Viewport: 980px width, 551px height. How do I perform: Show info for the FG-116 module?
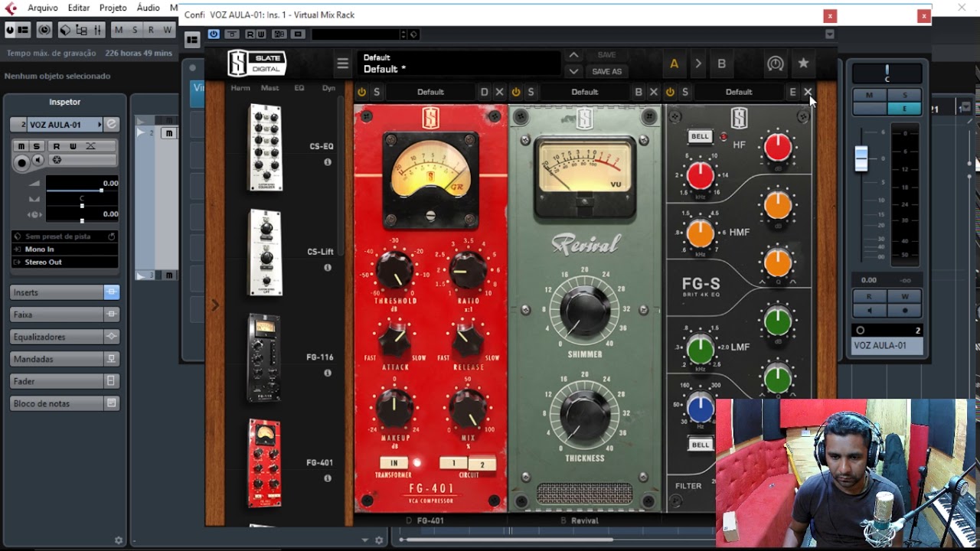pyautogui.click(x=328, y=373)
